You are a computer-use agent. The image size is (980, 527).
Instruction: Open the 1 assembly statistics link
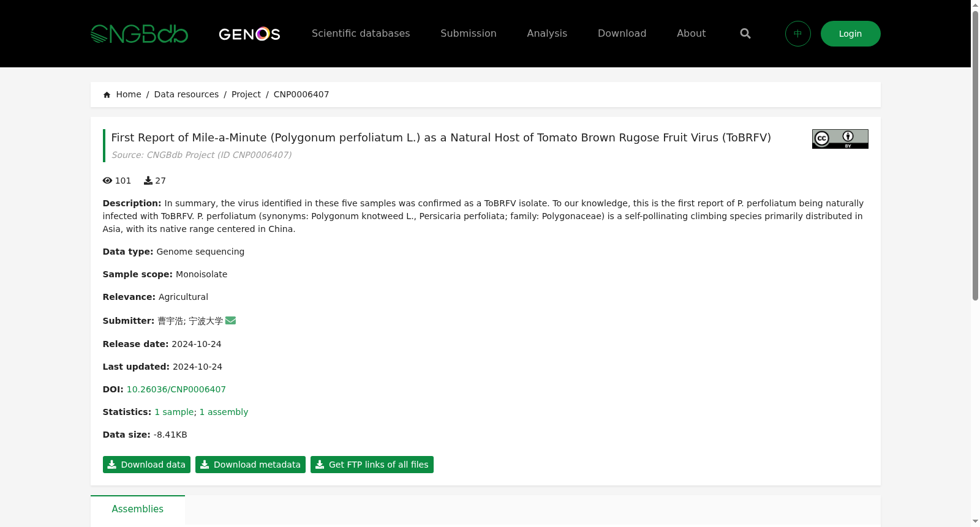point(224,412)
